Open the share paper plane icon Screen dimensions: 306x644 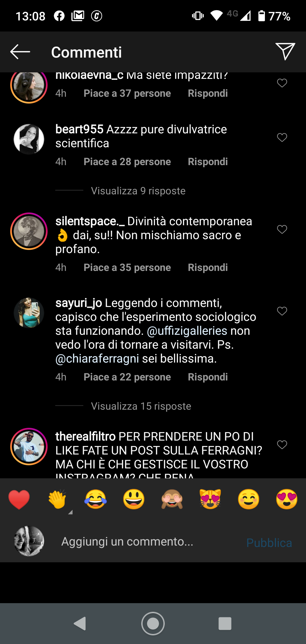pyautogui.click(x=285, y=51)
